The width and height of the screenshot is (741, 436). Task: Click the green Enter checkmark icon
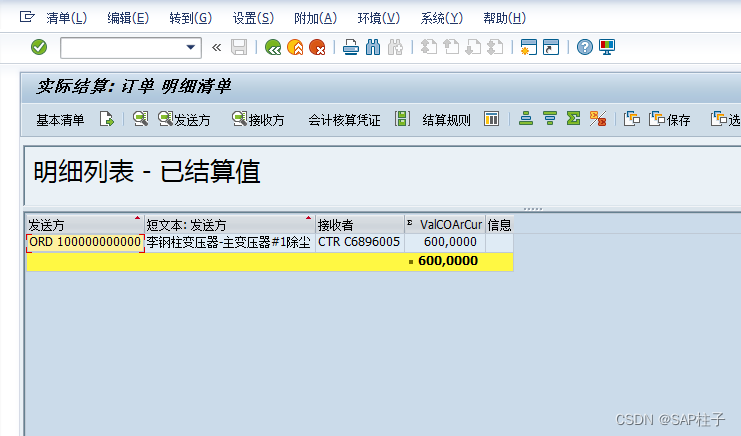click(x=39, y=47)
